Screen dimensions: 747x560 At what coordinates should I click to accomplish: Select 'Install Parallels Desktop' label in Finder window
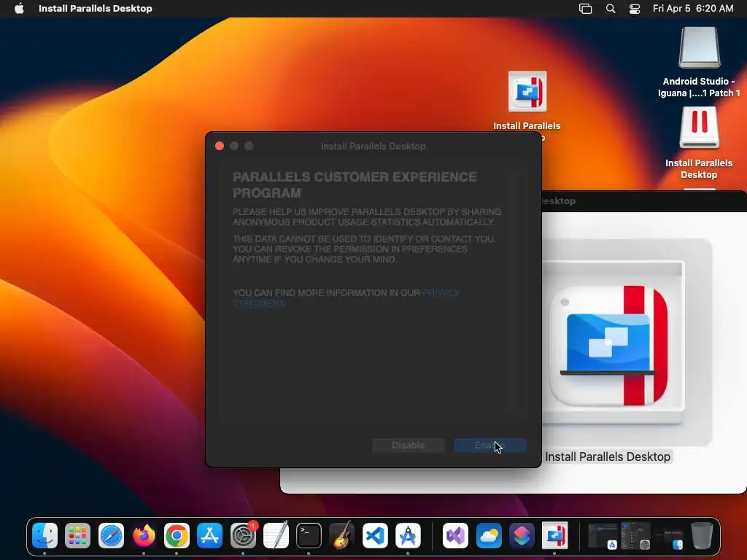click(608, 456)
